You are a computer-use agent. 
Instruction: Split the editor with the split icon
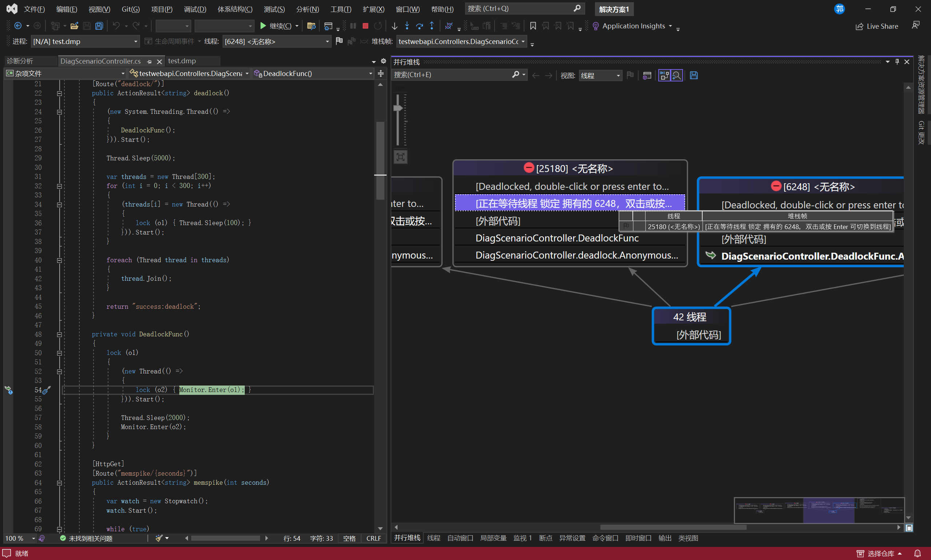(x=381, y=73)
